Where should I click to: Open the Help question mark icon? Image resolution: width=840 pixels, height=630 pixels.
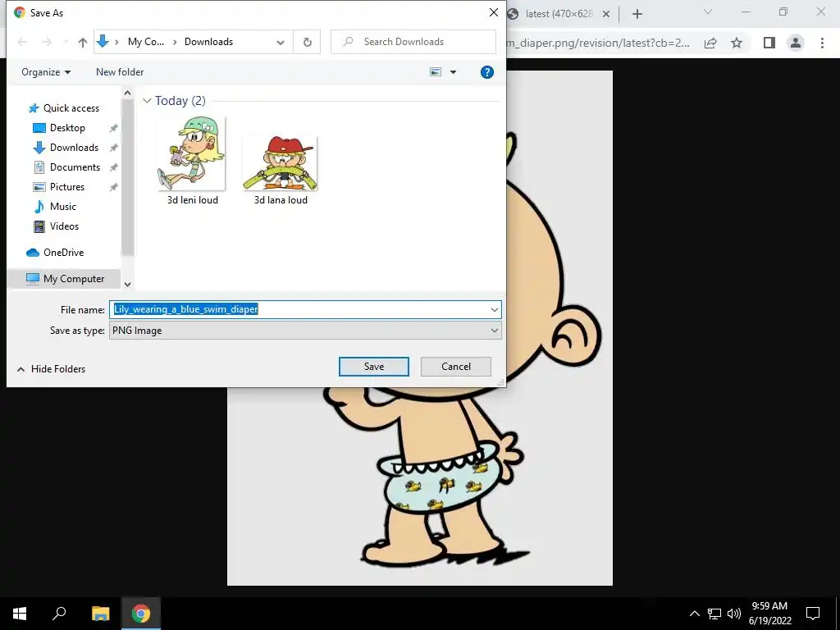[487, 72]
